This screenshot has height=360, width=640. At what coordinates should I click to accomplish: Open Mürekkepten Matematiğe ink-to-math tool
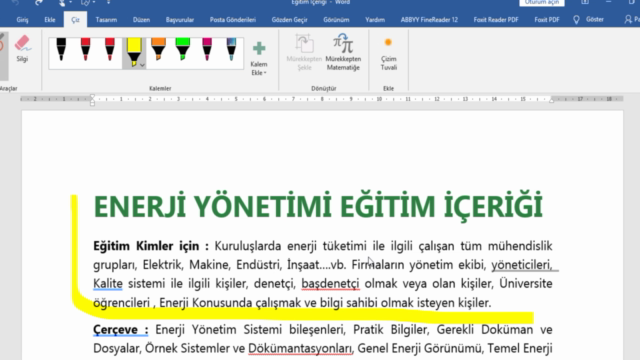point(343,52)
